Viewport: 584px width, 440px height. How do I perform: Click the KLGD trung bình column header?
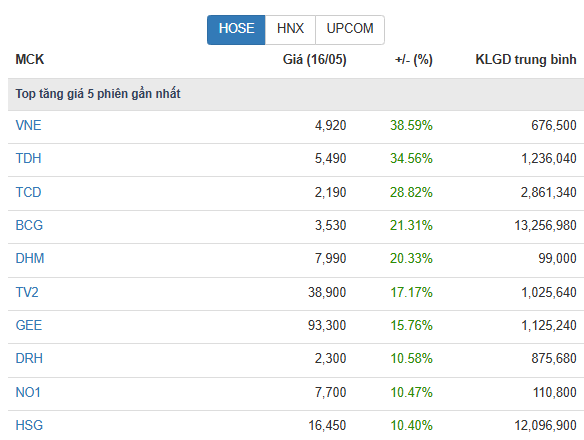526,60
